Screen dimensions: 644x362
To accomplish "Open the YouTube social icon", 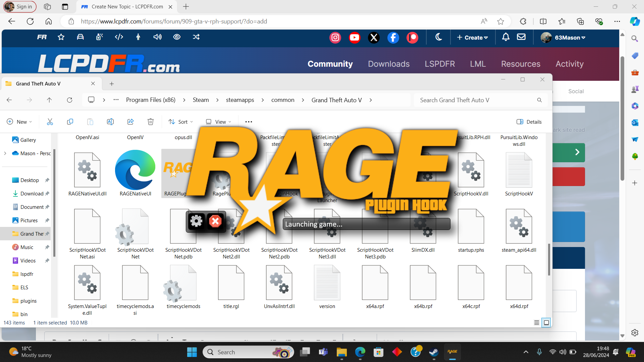I will [x=354, y=38].
